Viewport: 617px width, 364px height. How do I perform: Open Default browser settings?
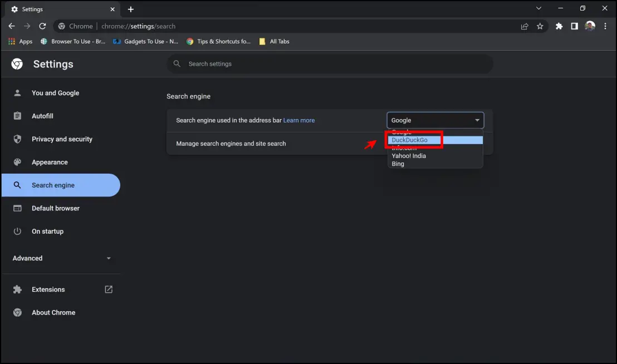(x=61, y=208)
